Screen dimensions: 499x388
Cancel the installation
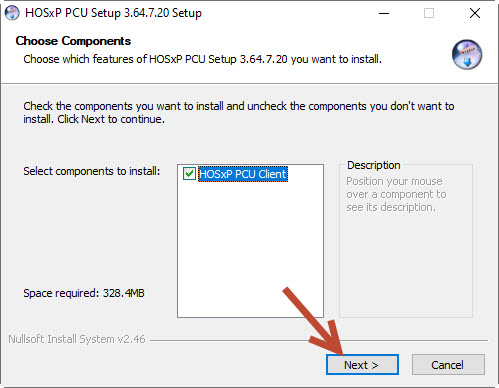coord(448,365)
